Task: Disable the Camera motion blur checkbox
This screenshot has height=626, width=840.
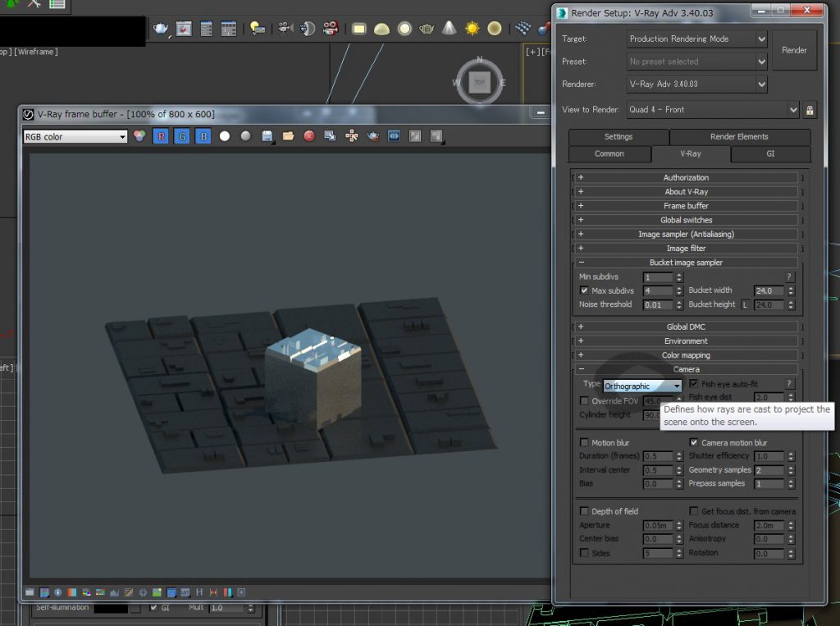Action: (x=693, y=442)
